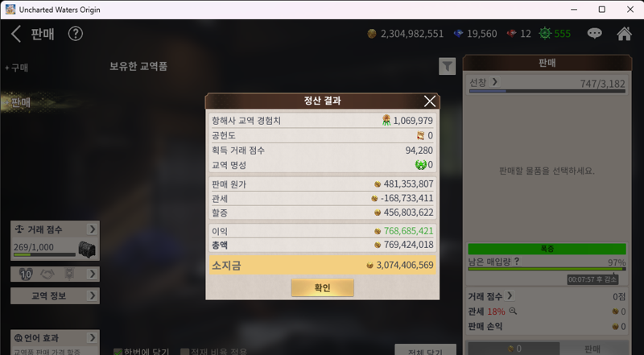Open the help question mark icon
Viewport: 644px width, 355px height.
point(76,34)
